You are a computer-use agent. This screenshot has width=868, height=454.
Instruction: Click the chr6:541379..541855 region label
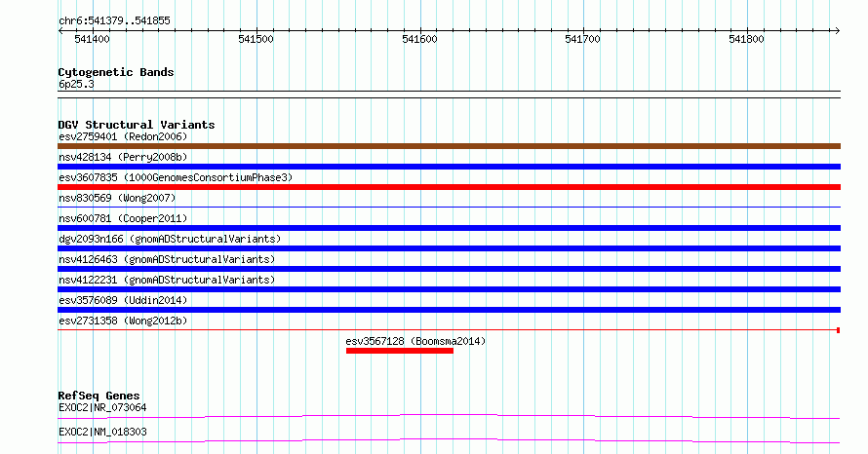point(114,21)
